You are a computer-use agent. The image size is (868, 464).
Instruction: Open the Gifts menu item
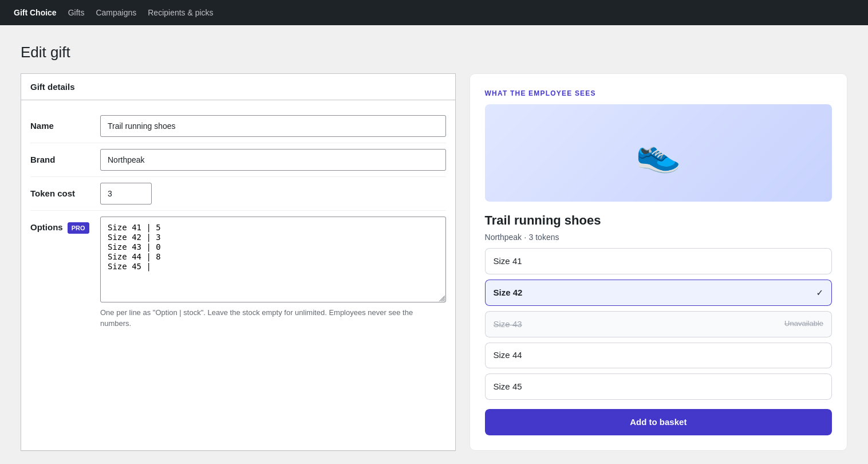[76, 13]
